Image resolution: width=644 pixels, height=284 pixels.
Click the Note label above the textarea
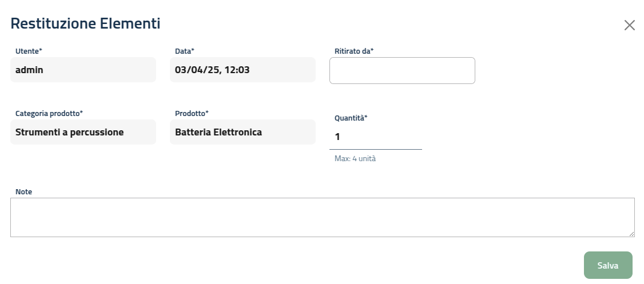[x=23, y=191]
